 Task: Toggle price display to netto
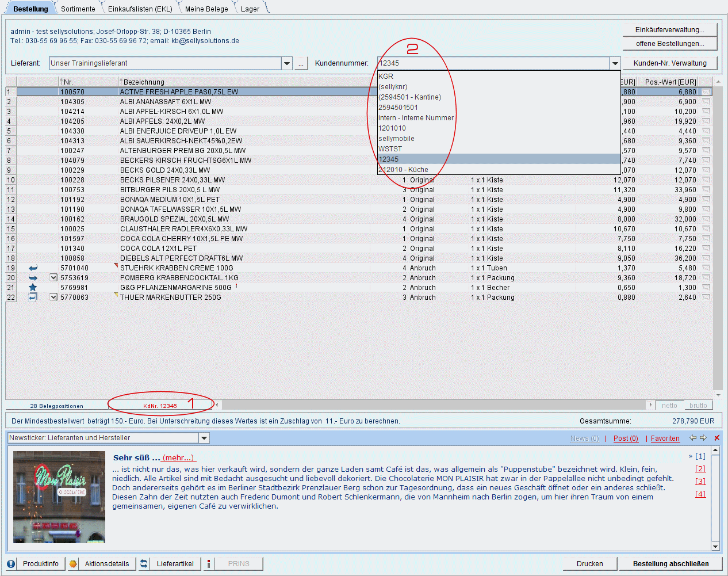tap(669, 406)
